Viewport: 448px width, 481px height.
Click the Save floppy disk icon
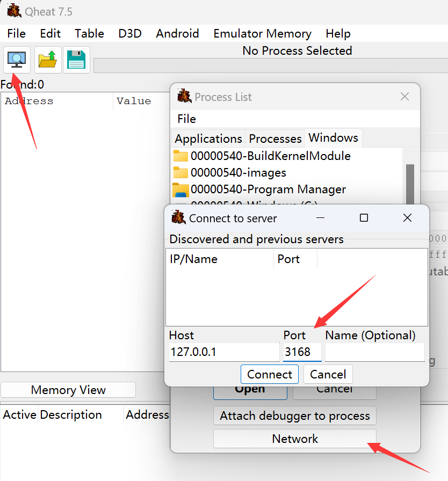tap(76, 60)
